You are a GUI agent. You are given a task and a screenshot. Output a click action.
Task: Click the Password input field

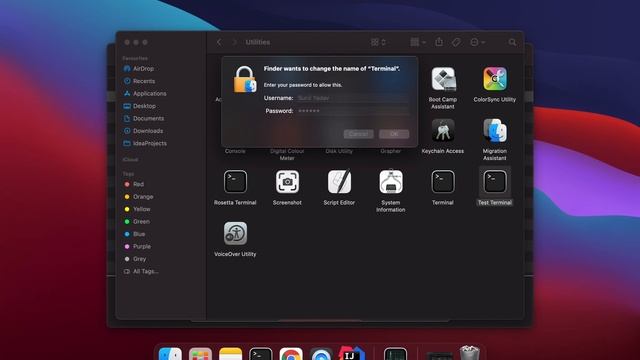point(353,111)
